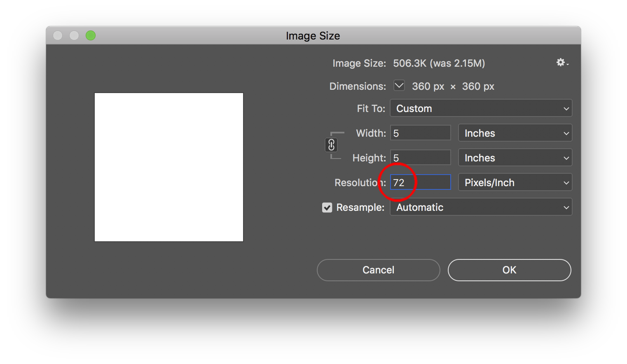Click the leftmost gray close window button
The width and height of the screenshot is (627, 364).
pos(58,36)
